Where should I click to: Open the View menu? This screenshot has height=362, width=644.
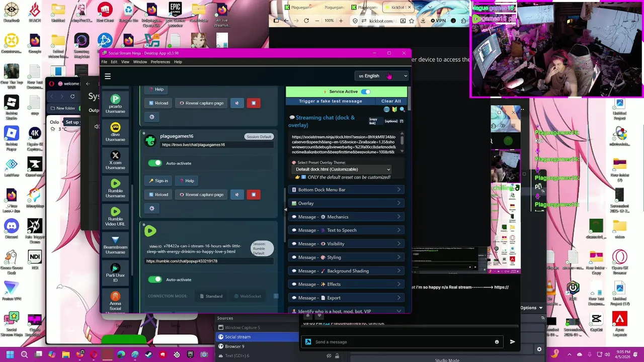coord(125,62)
